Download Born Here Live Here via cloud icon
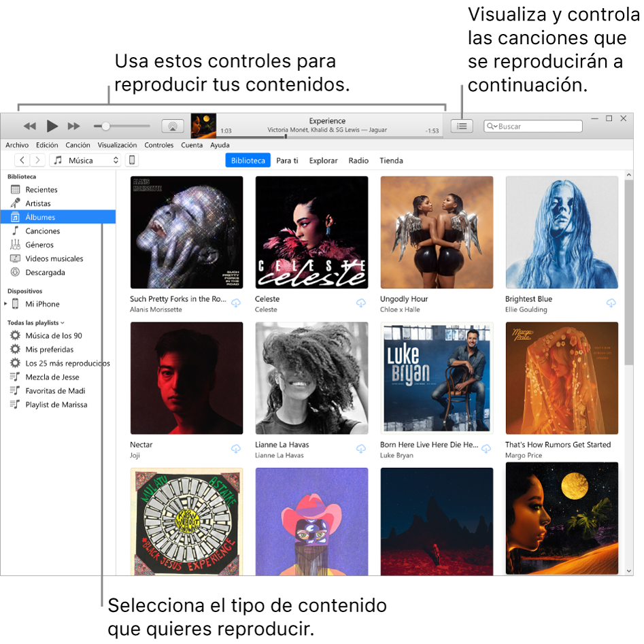Viewport: 644px width, 644px height. click(x=486, y=449)
